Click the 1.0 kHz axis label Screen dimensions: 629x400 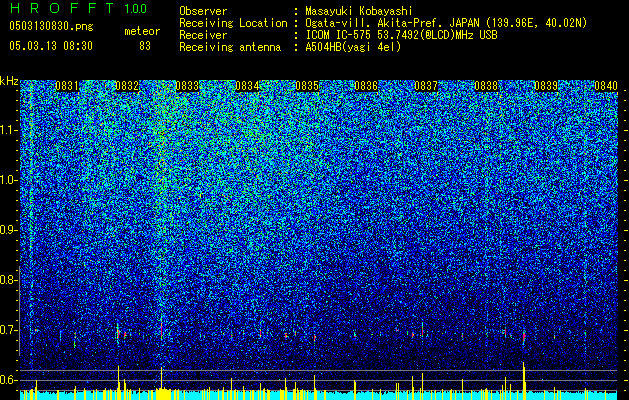9,180
